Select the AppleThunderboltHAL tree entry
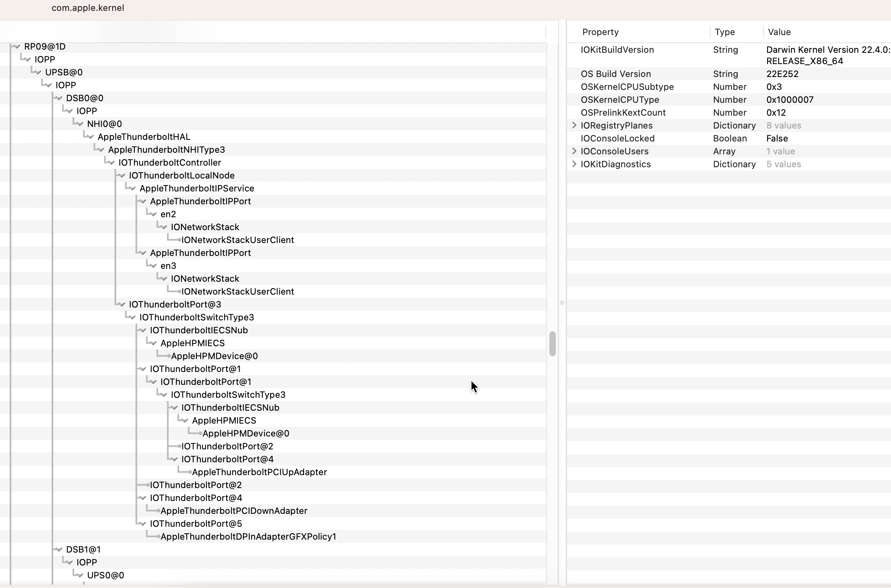The image size is (891, 588). click(x=144, y=137)
